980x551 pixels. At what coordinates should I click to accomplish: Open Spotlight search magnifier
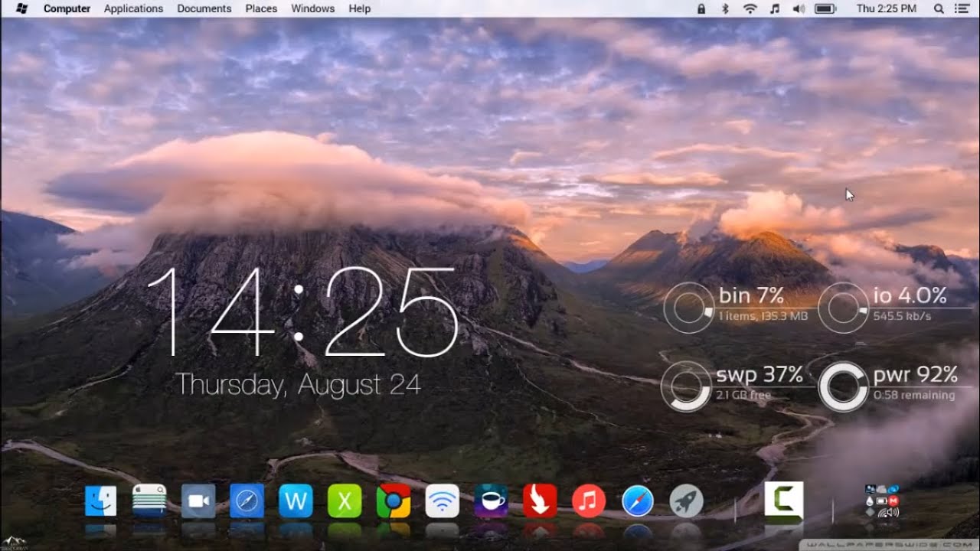point(939,8)
